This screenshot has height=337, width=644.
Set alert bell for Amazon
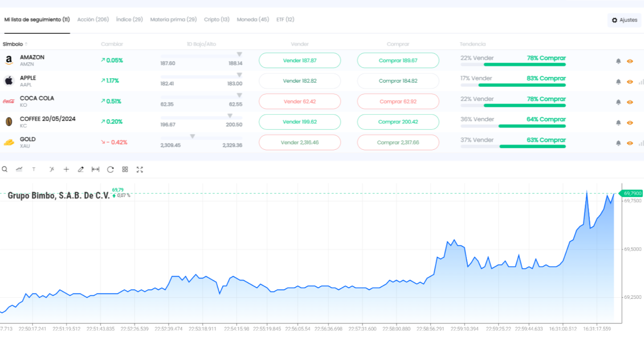coord(618,61)
